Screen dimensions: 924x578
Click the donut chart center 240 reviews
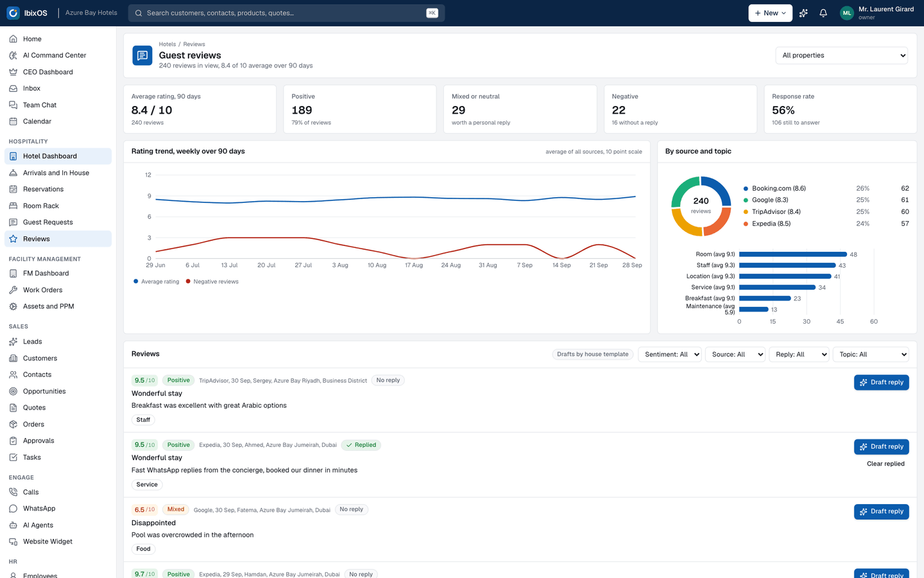tap(701, 206)
